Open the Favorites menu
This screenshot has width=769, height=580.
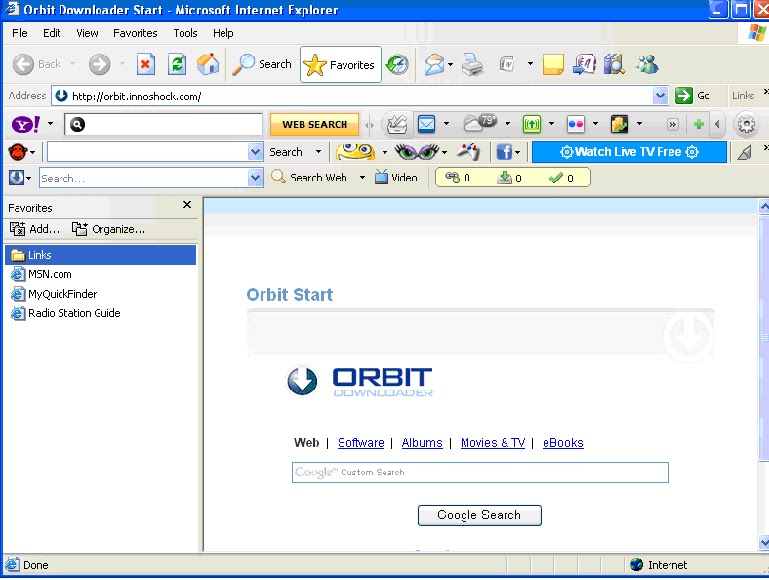(x=135, y=33)
